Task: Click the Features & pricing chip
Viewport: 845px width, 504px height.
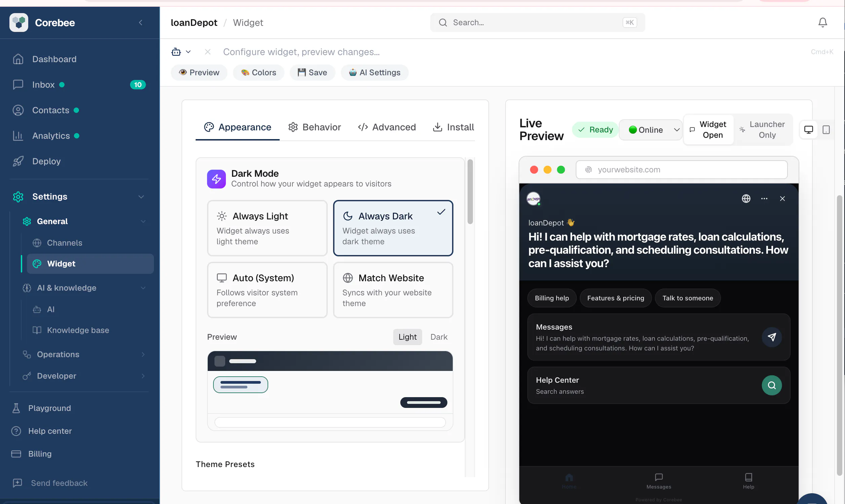Action: (615, 298)
